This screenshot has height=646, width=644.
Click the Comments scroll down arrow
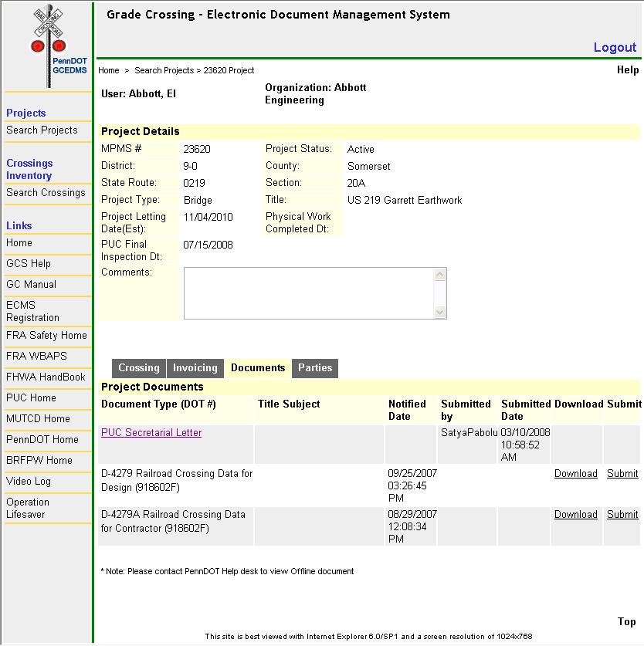[440, 313]
